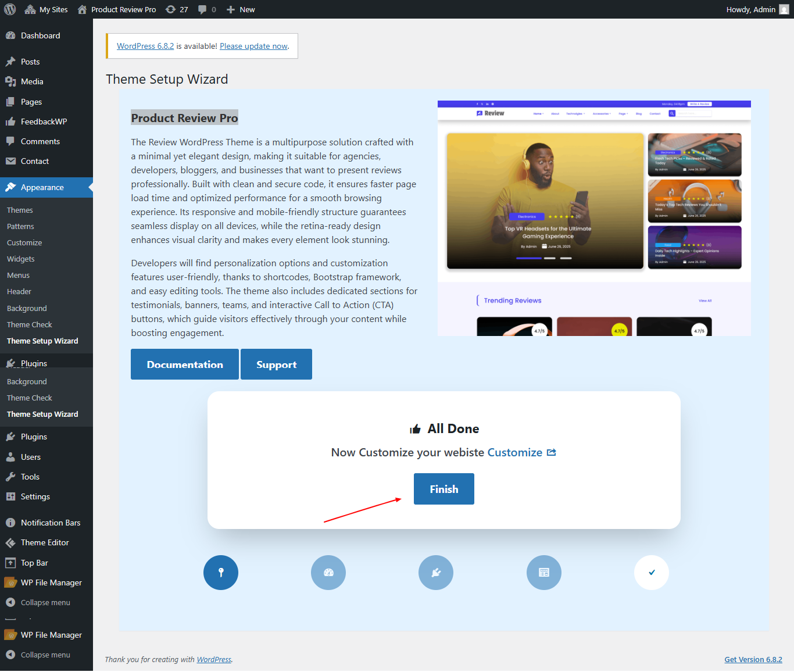Open Customize in the Appearance submenu
Image resolution: width=794 pixels, height=672 pixels.
24,242
